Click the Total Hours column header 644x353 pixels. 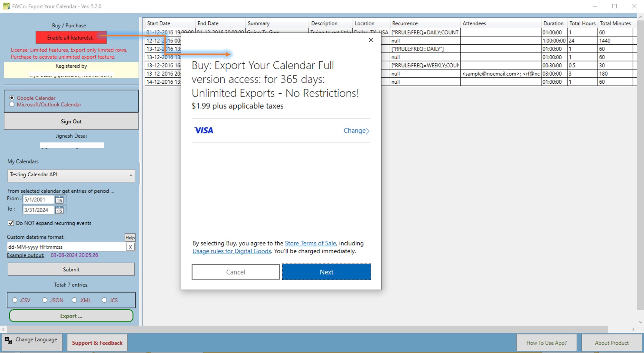tap(582, 23)
